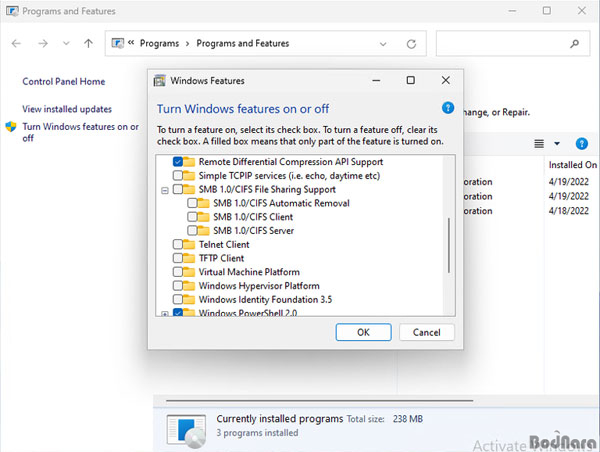Click the search magnifier icon
The width and height of the screenshot is (600, 452).
(x=574, y=44)
